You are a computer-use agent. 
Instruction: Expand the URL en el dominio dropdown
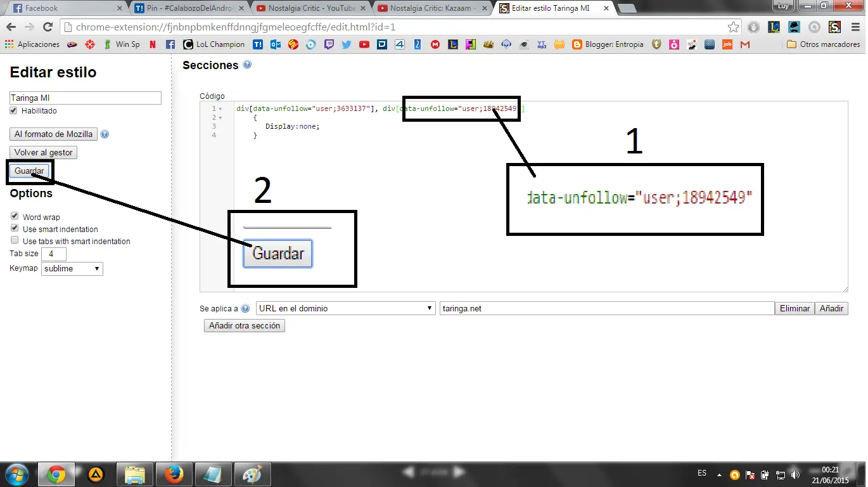pyautogui.click(x=345, y=308)
